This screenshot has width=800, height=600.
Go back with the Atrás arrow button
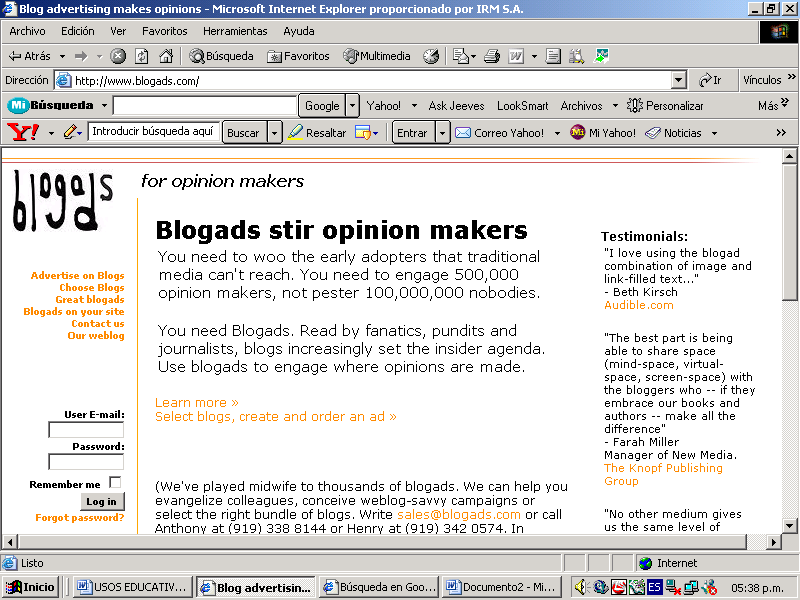pos(30,56)
